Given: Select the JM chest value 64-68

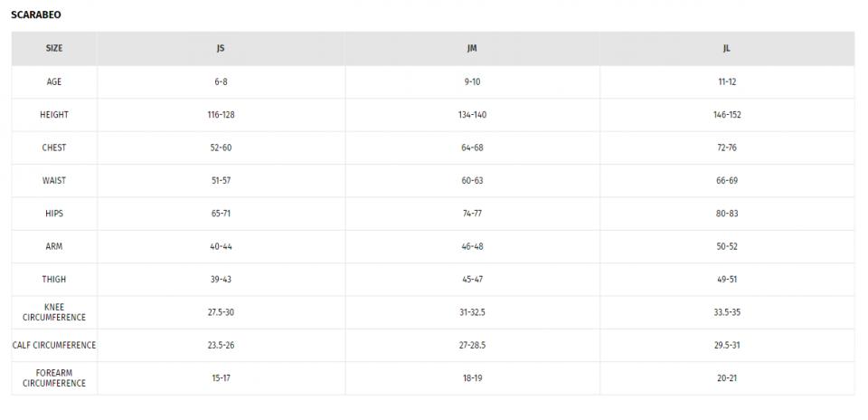Looking at the screenshot, I should coord(472,148).
